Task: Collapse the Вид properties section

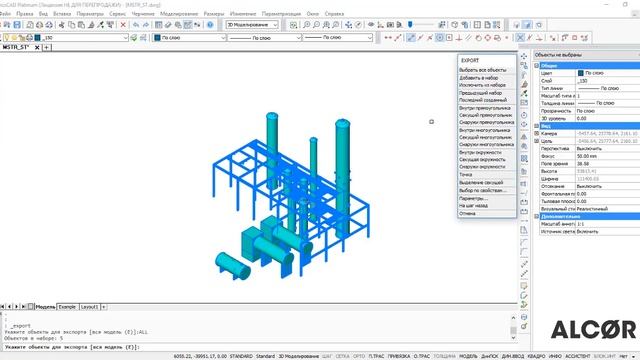Action: coord(536,126)
